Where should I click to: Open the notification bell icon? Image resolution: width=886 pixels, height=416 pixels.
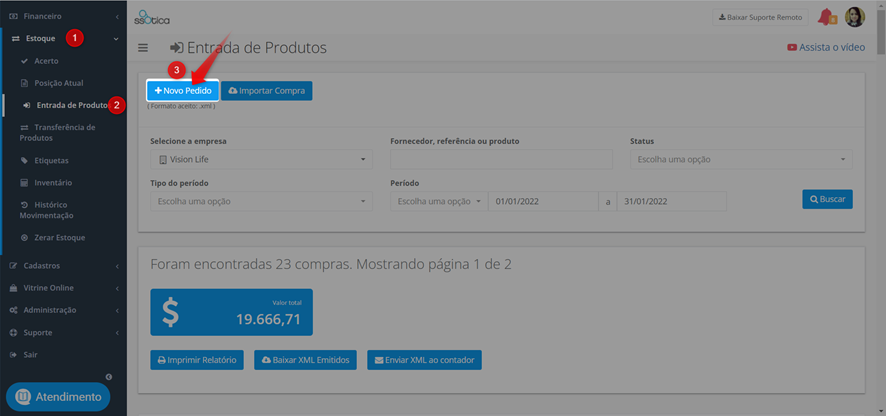[x=828, y=17]
